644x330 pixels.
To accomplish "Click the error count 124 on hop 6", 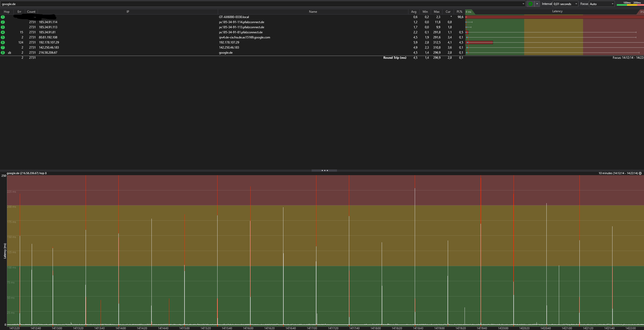I will (21, 42).
